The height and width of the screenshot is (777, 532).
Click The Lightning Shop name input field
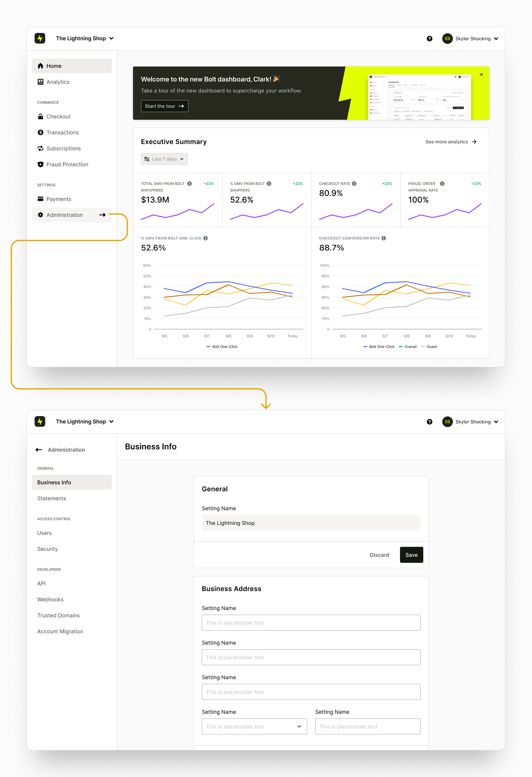[311, 523]
